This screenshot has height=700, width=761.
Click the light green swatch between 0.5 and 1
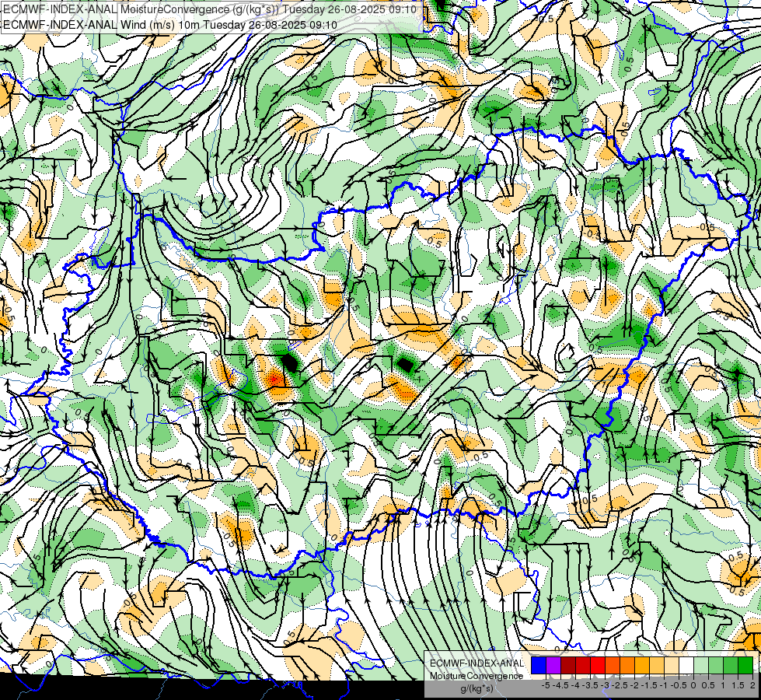(x=716, y=665)
